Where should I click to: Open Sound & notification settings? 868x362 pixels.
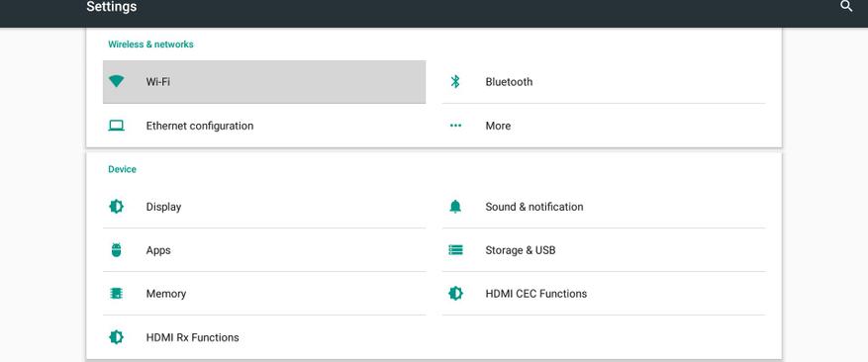point(604,207)
